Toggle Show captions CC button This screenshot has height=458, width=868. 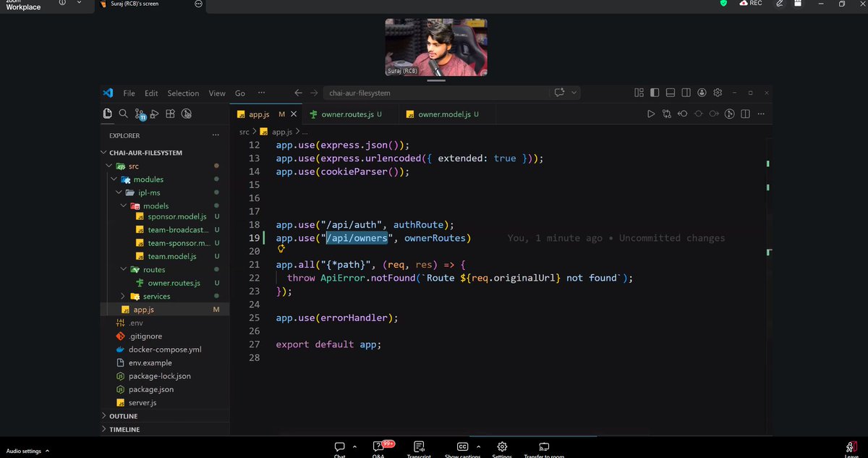click(x=462, y=447)
